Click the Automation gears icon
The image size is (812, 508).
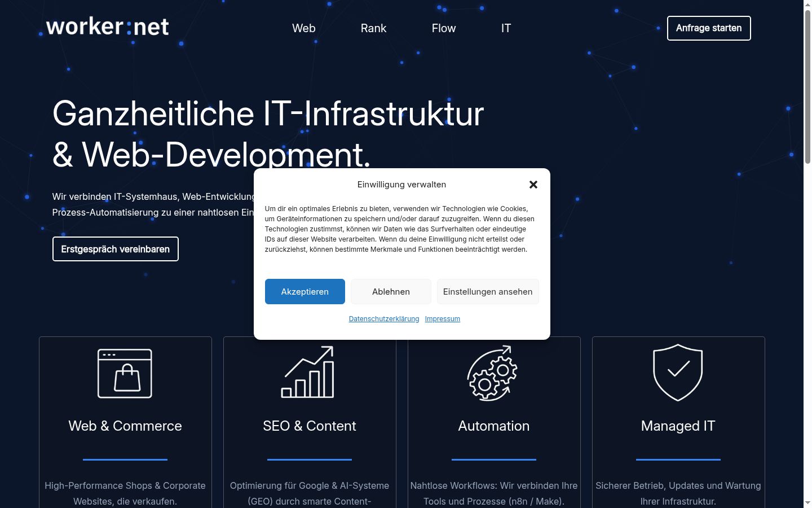(x=492, y=373)
